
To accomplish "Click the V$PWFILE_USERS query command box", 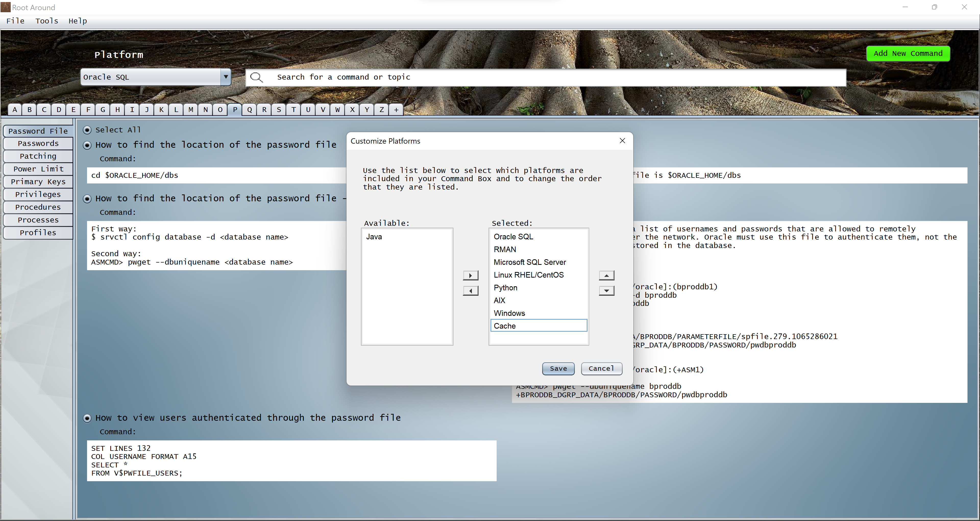I will pyautogui.click(x=292, y=461).
